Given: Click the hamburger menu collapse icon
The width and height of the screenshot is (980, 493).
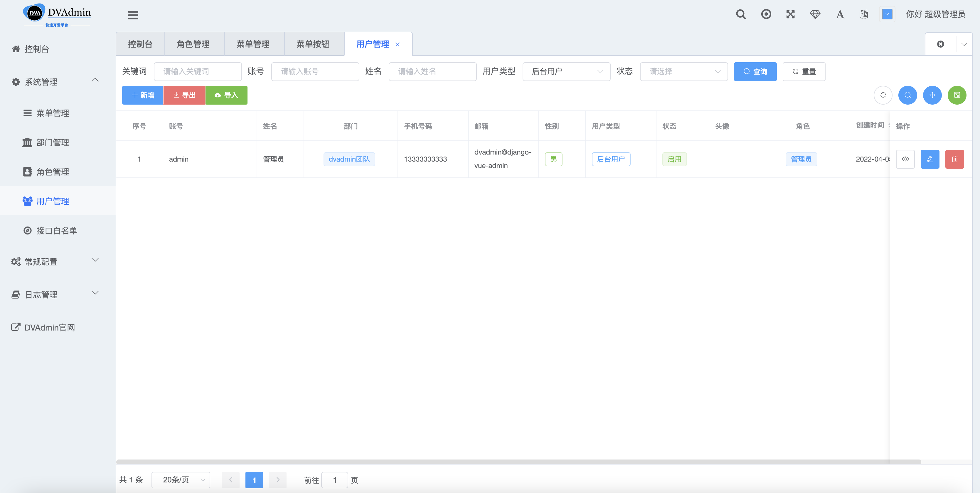Looking at the screenshot, I should [133, 15].
